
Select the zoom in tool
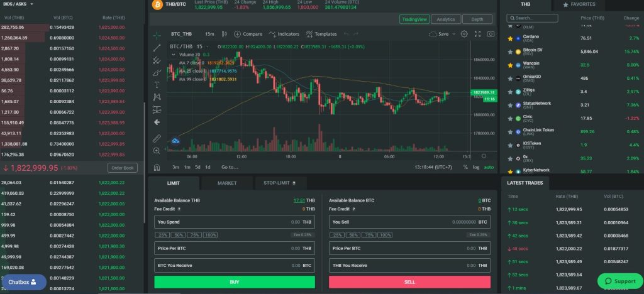[157, 151]
